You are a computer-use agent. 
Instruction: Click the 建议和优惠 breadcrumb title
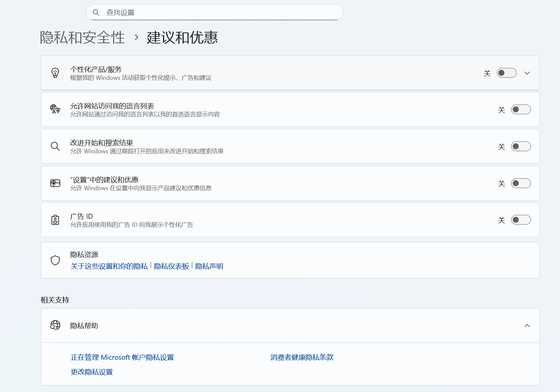point(182,37)
